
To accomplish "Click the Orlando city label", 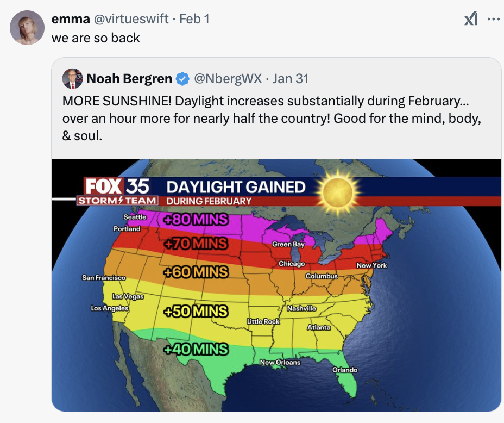I will (344, 370).
